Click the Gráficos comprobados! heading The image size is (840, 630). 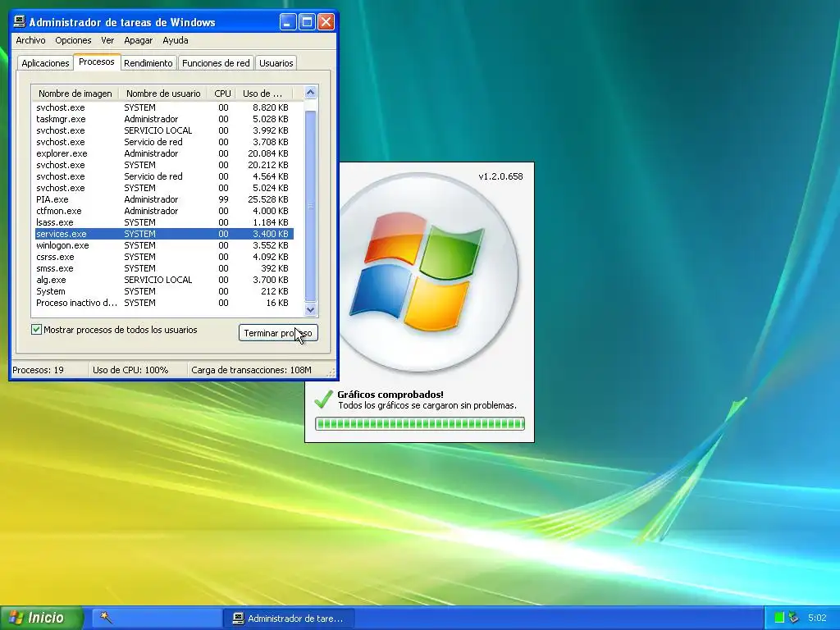tap(390, 395)
